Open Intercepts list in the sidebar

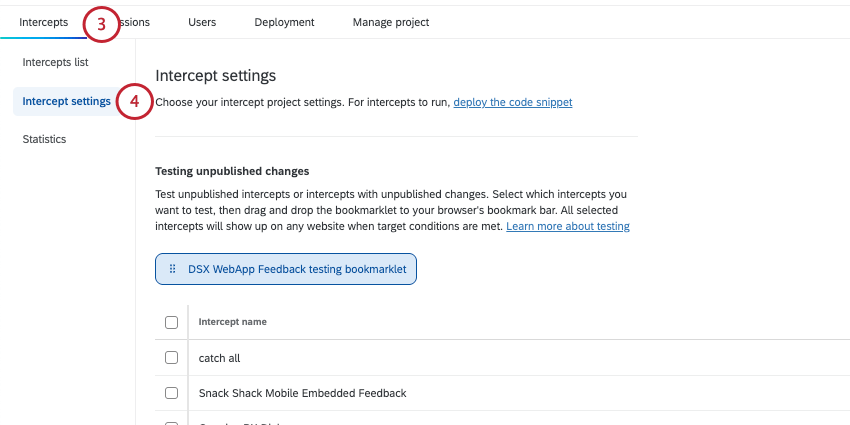click(x=56, y=62)
